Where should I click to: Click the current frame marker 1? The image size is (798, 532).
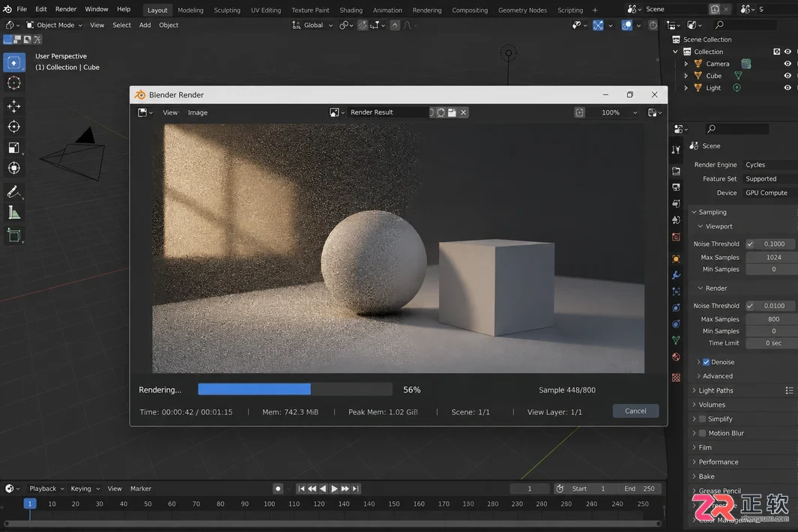tap(30, 504)
